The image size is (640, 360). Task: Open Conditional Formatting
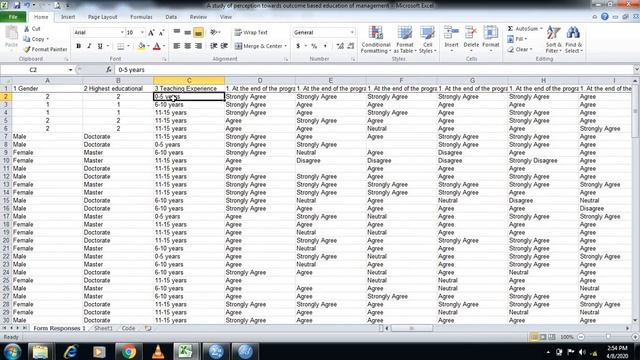click(376, 39)
